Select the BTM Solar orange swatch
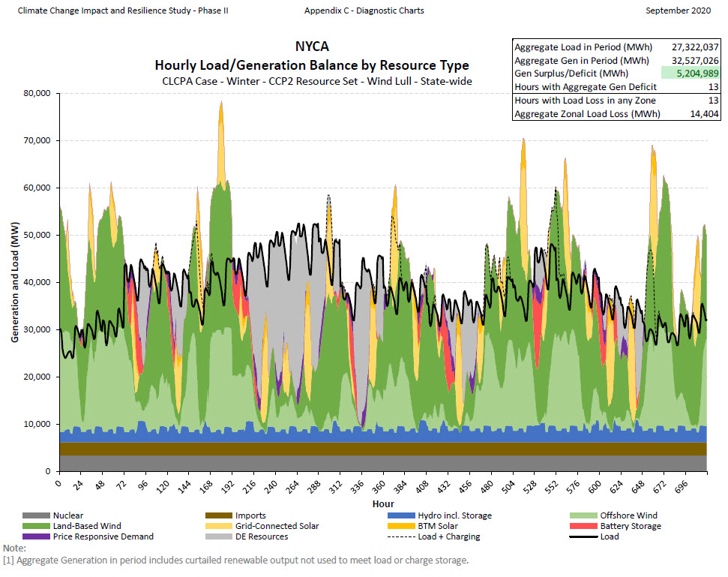The height and width of the screenshot is (577, 728). pos(401,526)
